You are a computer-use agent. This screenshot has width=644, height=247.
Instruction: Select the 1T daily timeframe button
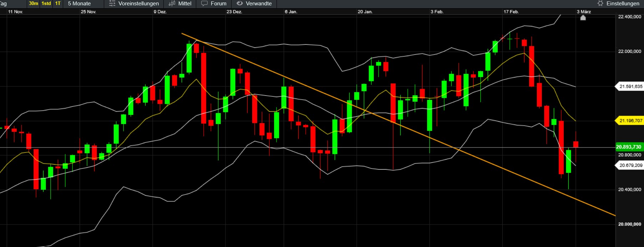tap(58, 4)
